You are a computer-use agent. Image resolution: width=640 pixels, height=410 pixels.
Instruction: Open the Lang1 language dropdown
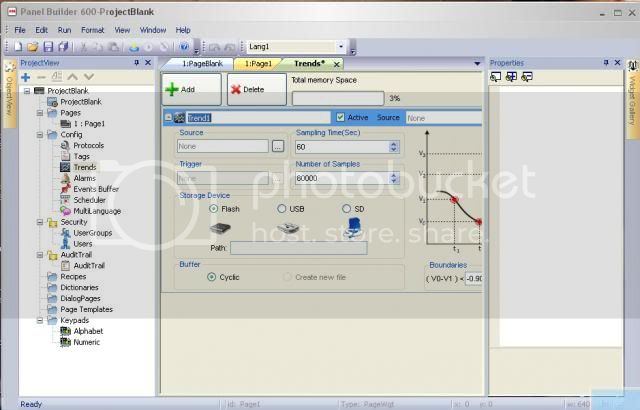pos(341,47)
